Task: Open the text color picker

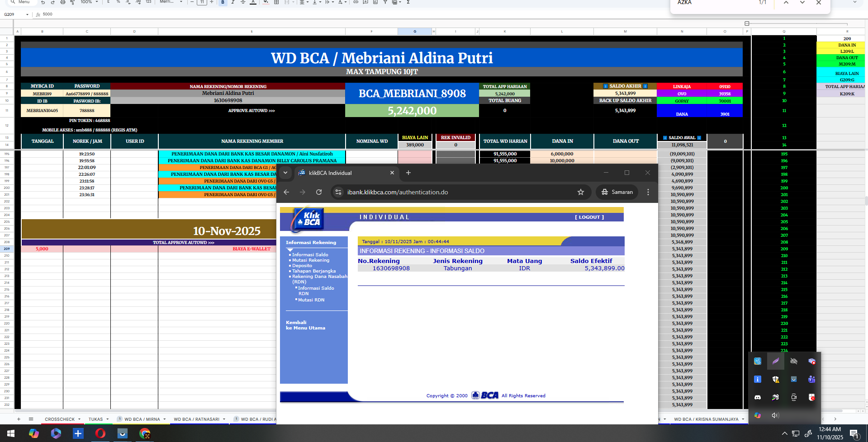Action: 253,2
